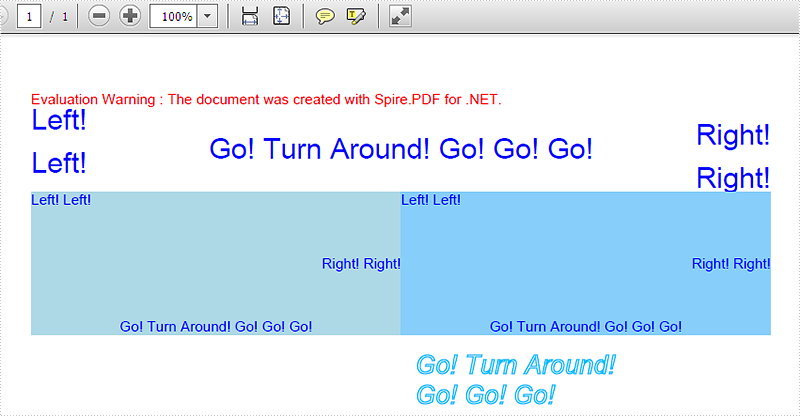This screenshot has height=416, width=800.
Task: Click 'Go! Turn Around! Go! Go! Go!' in the left box
Action: coord(216,327)
